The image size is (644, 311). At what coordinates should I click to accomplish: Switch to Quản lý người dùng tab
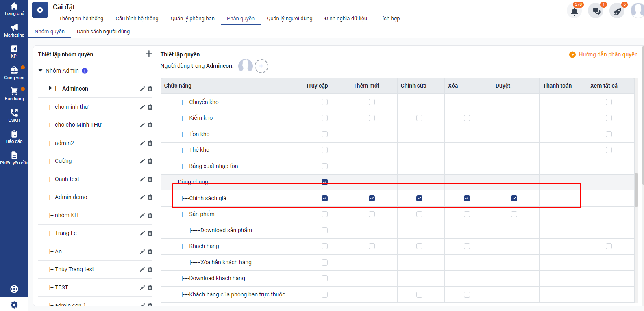pyautogui.click(x=289, y=18)
